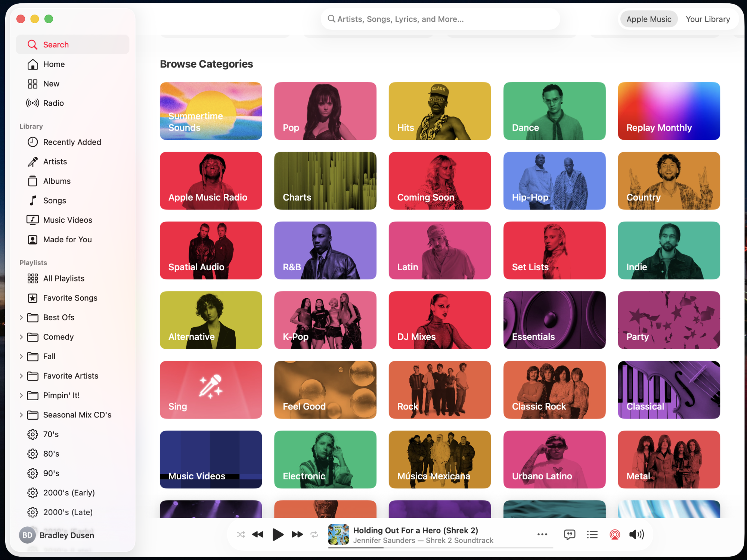
Task: Toggle repeat mode
Action: pyautogui.click(x=314, y=535)
